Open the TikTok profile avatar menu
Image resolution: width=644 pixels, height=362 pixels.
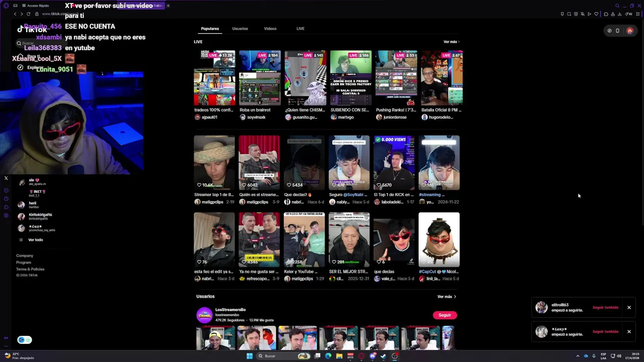click(629, 31)
